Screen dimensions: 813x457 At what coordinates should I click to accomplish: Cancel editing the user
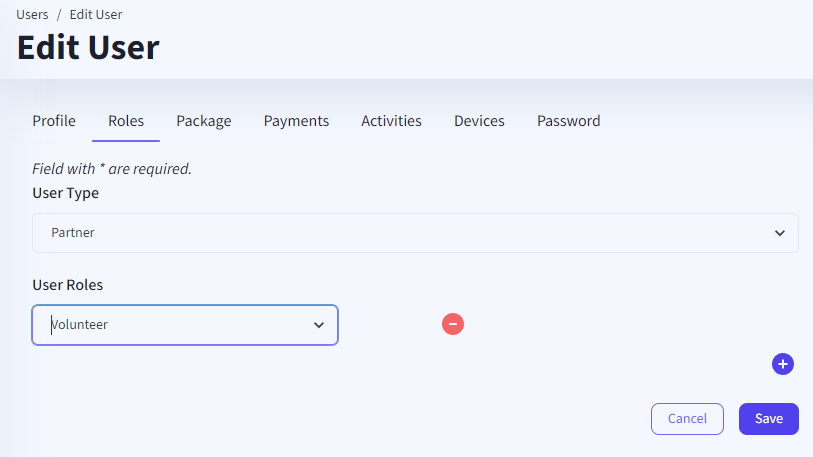687,419
